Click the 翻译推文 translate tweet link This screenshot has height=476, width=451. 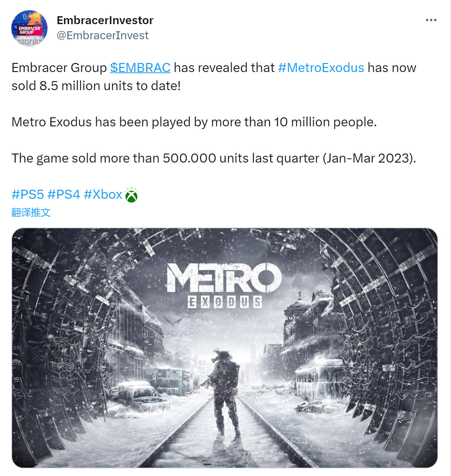pos(31,212)
